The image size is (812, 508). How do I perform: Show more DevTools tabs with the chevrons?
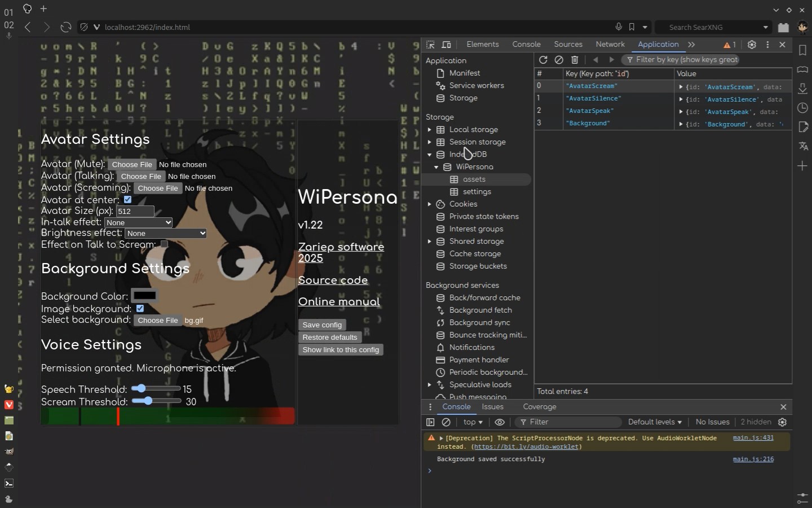(x=692, y=45)
